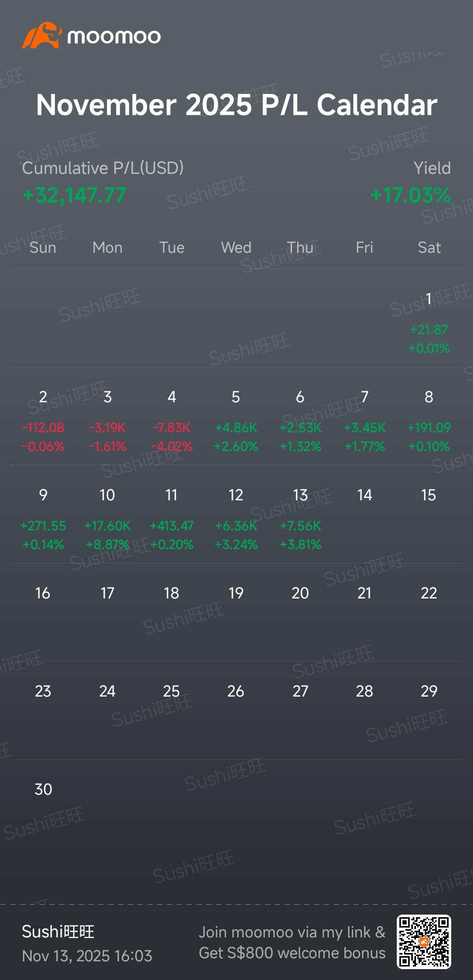Viewport: 473px width, 980px height.
Task: Select November 5 with +4.86K gain
Action: coord(236,421)
